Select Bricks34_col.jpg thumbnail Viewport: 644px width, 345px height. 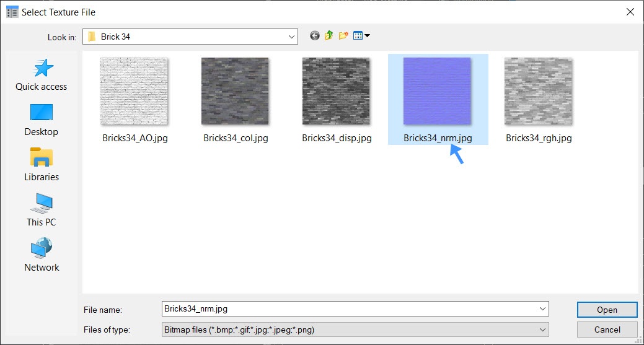pyautogui.click(x=235, y=91)
